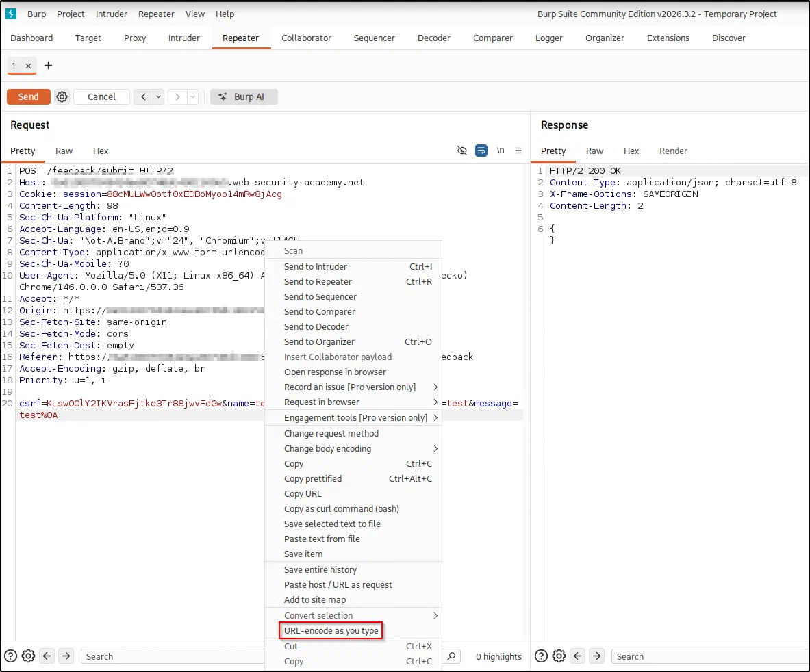Go to previous request search match

point(47,656)
